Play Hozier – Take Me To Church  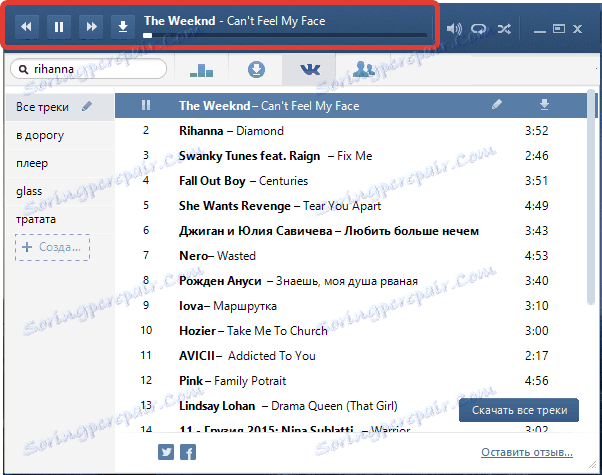point(351,331)
